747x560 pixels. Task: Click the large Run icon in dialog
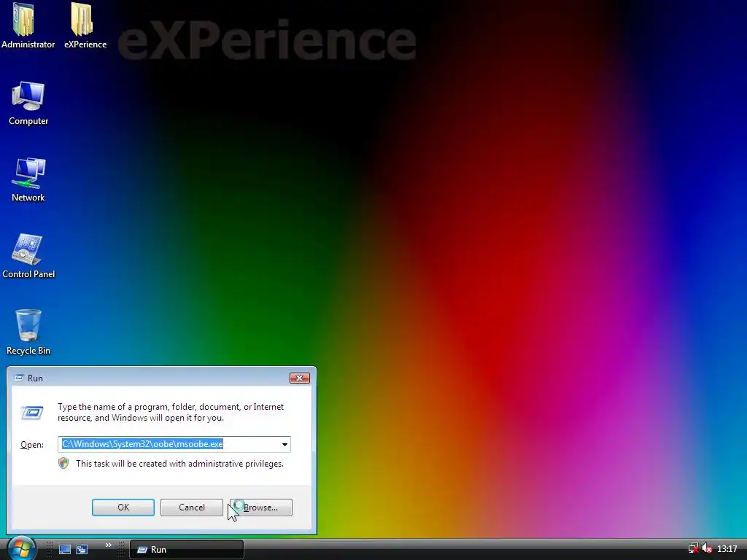point(32,413)
